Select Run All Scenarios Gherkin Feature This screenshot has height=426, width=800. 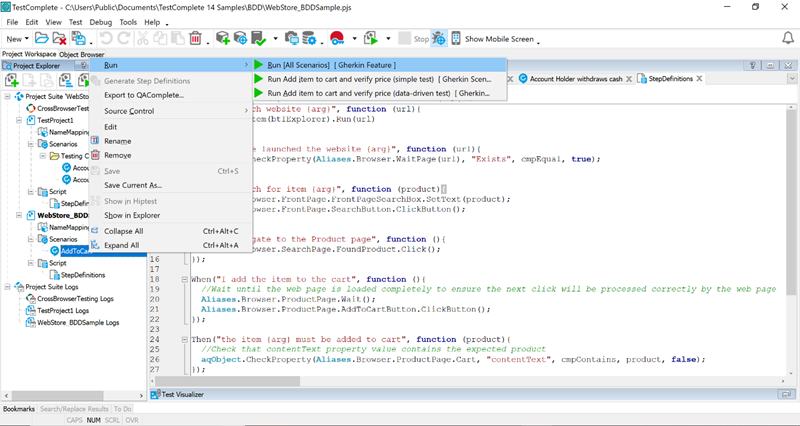click(379, 65)
